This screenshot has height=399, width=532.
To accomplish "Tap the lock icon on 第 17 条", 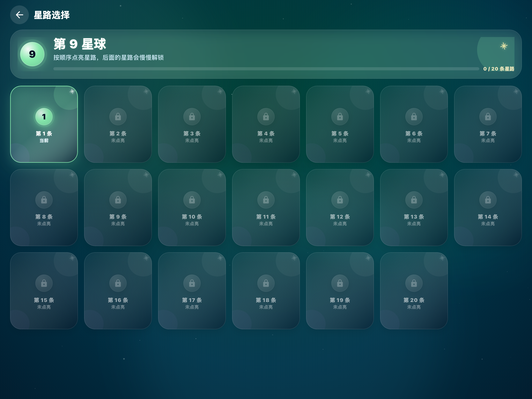I will point(192,283).
